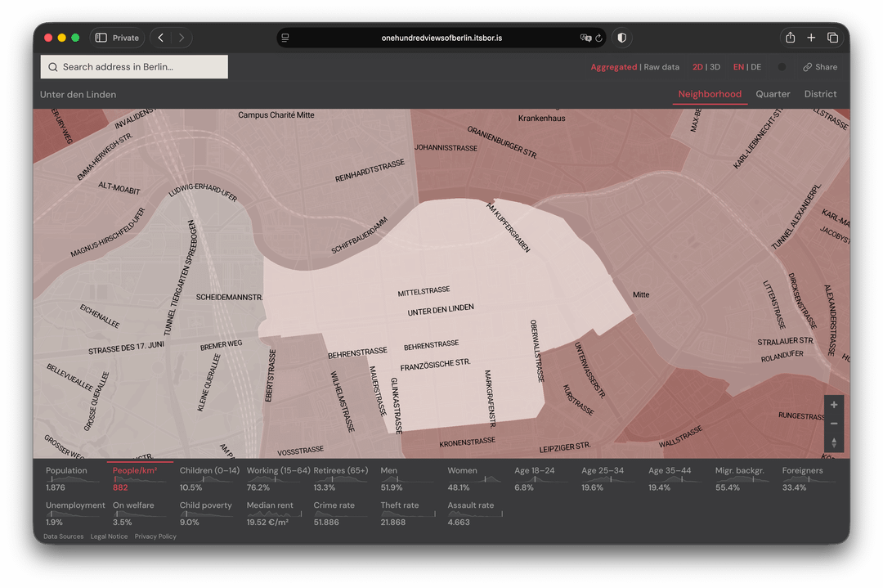Open the Data Sources link
This screenshot has height=588, width=883.
coord(63,536)
